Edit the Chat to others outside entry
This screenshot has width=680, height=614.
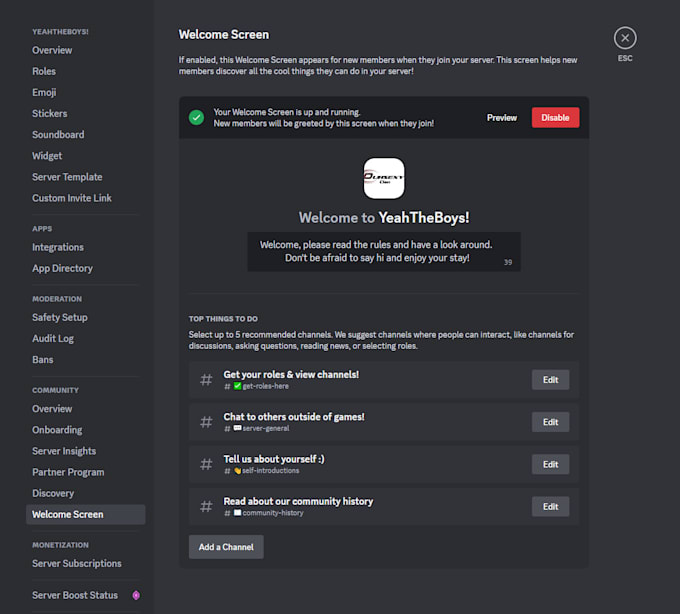click(551, 422)
